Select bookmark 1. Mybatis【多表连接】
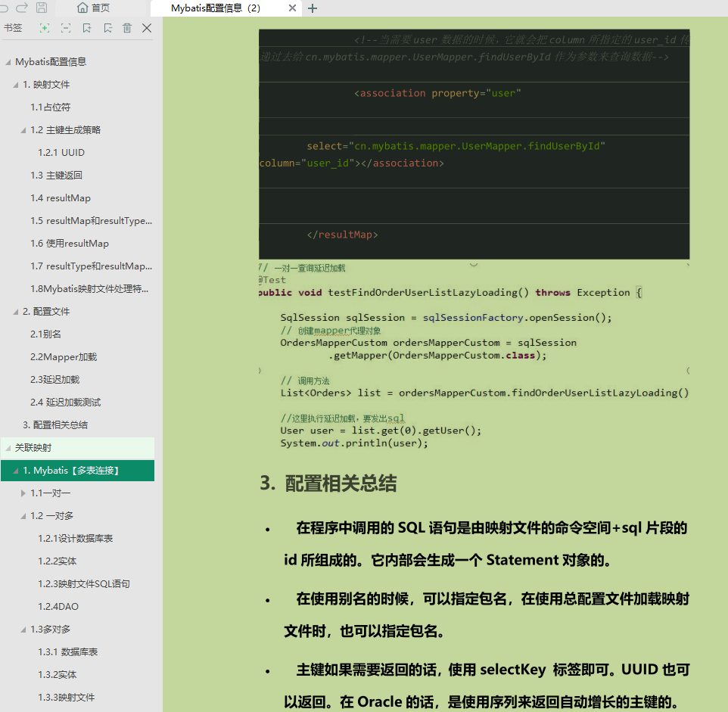728x712 pixels. [x=71, y=471]
